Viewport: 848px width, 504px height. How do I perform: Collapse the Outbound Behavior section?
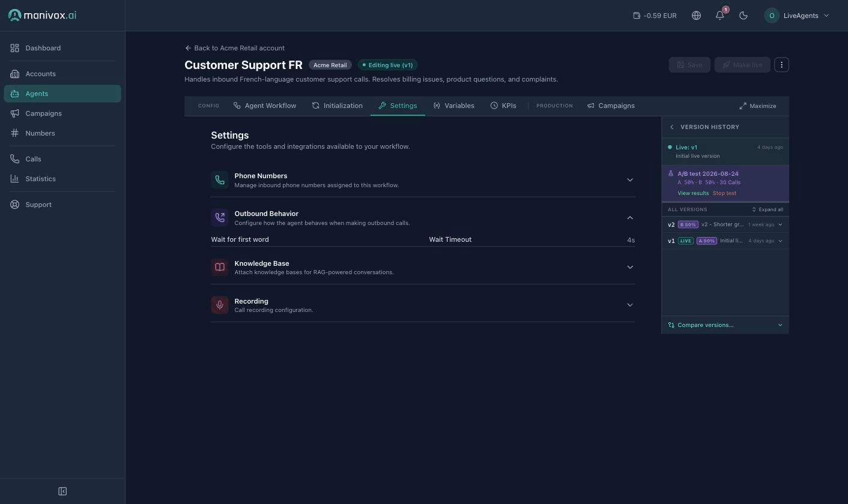coord(630,218)
